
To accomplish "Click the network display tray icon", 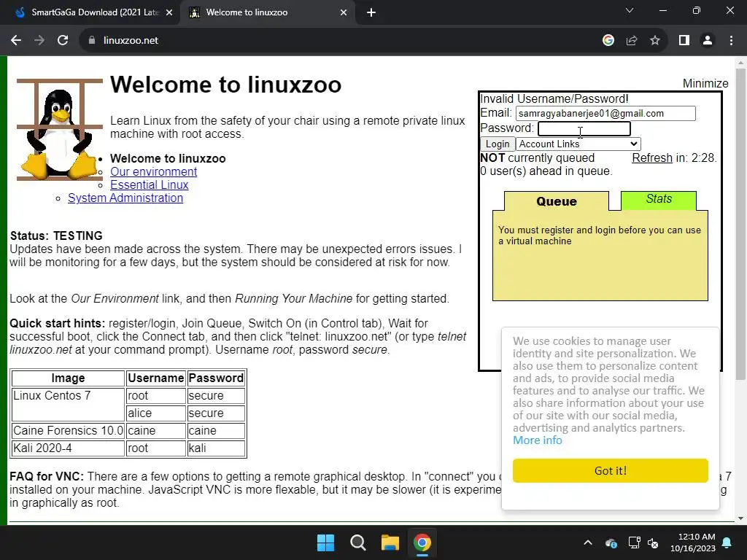I will 634,542.
